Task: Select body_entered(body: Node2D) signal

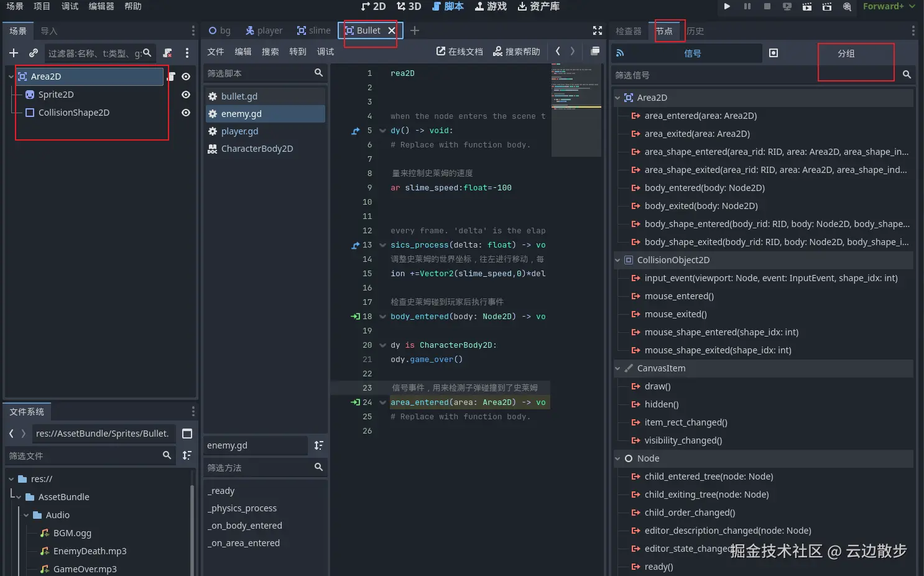Action: [x=705, y=188]
